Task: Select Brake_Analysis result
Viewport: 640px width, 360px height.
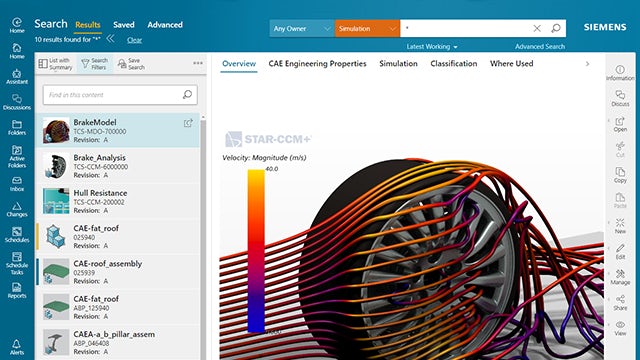Action: [118, 166]
